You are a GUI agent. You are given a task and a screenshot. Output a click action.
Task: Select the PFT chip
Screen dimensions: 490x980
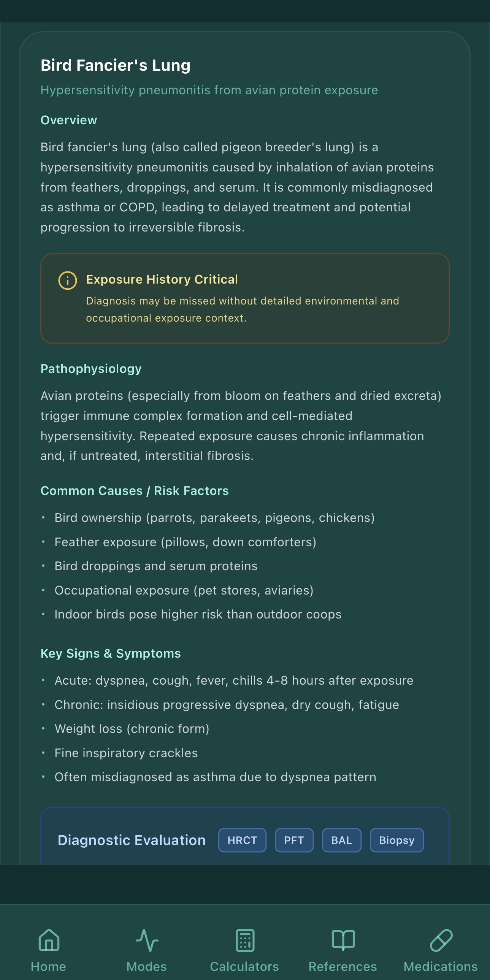[x=294, y=840]
